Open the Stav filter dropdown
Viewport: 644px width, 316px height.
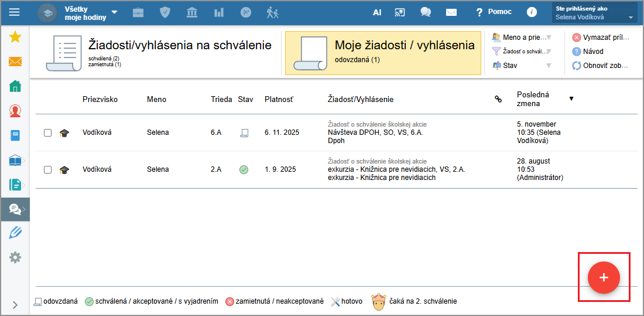tap(522, 66)
